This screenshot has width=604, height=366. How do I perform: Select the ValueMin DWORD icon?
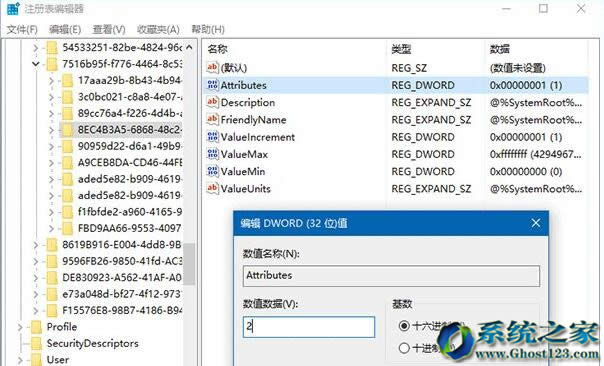pyautogui.click(x=213, y=171)
